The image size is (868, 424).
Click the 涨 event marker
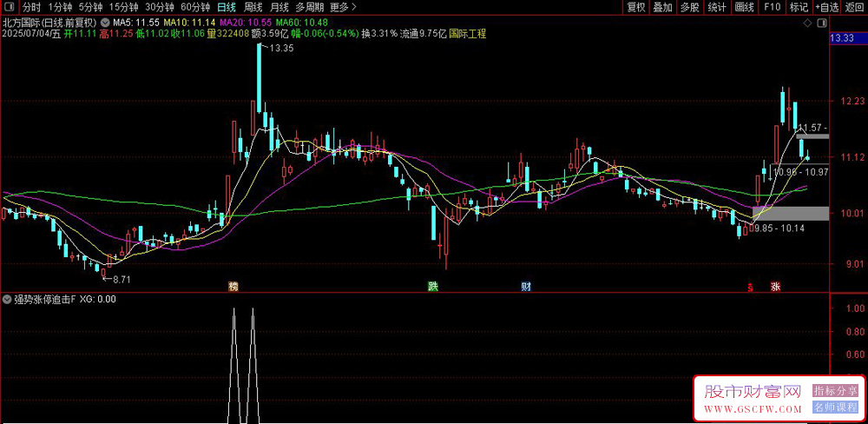coord(775,287)
